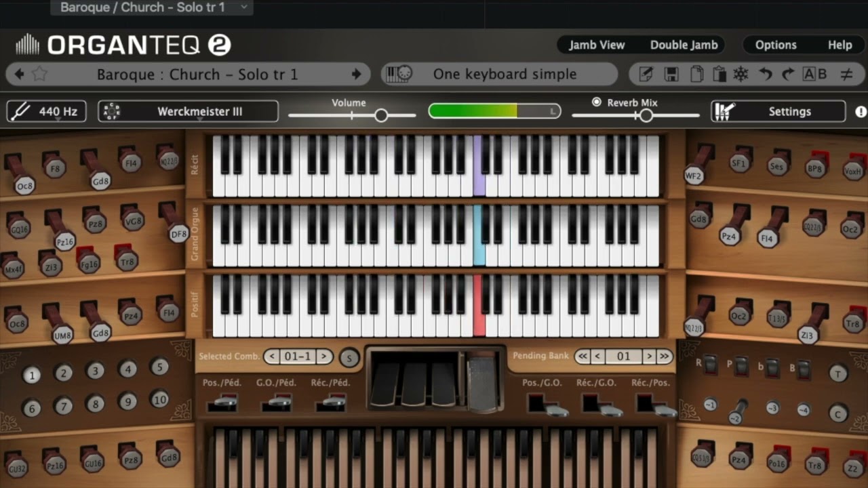Viewport: 868px width, 488px height.
Task: Save the preset with the floppy disk icon
Action: coord(671,74)
